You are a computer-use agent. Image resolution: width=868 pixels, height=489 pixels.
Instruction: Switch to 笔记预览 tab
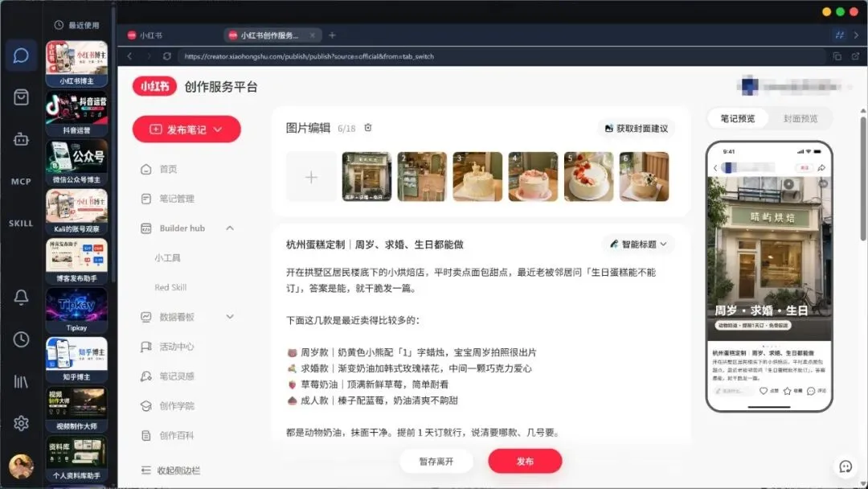point(737,118)
